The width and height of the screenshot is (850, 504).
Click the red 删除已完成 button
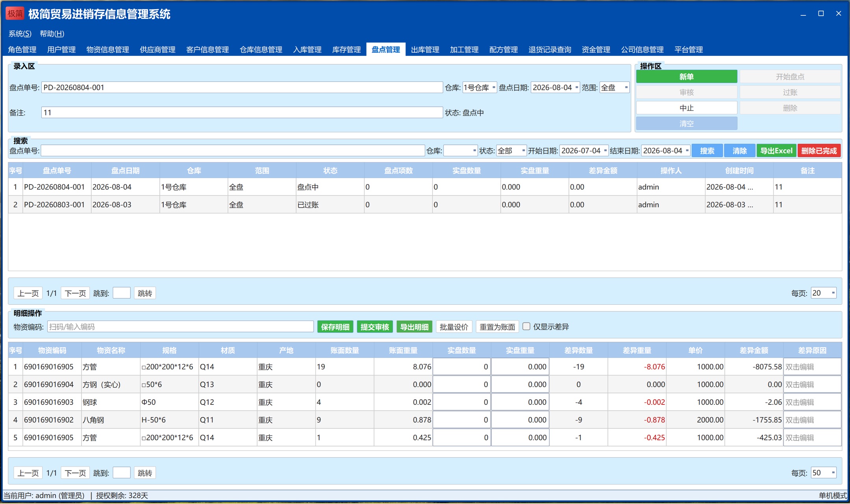[819, 151]
